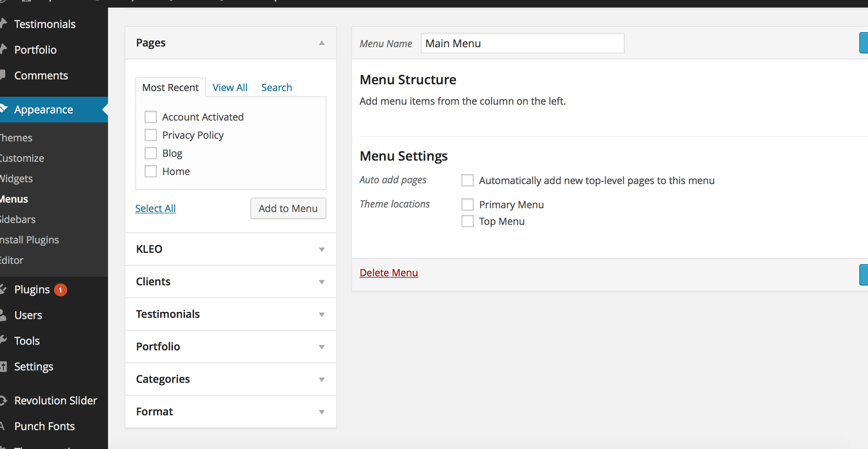Click the Delete Menu link

tap(389, 273)
